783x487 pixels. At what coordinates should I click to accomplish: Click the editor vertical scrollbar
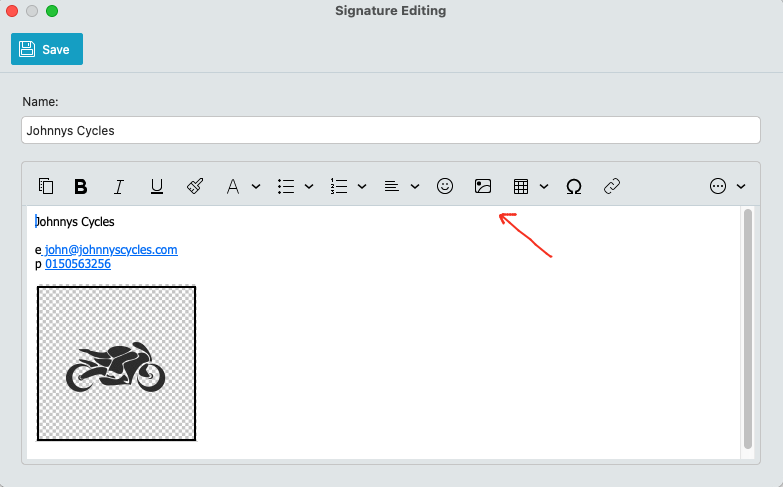click(x=748, y=329)
